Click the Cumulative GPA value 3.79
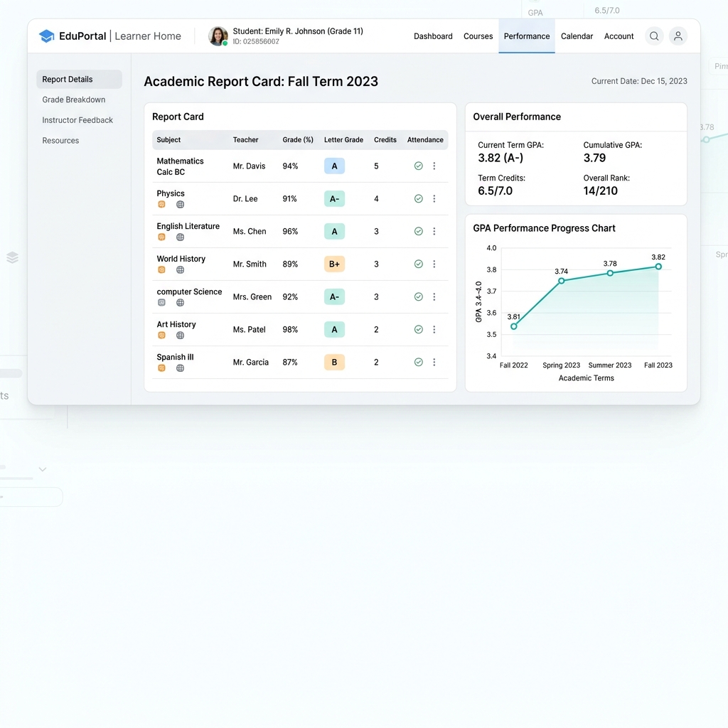This screenshot has height=728, width=728. [594, 158]
